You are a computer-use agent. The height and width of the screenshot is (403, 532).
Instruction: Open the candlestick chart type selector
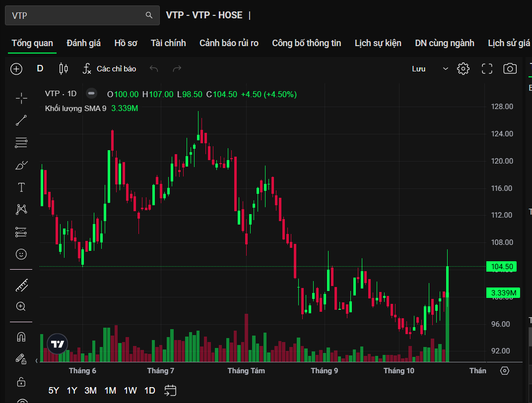click(64, 69)
